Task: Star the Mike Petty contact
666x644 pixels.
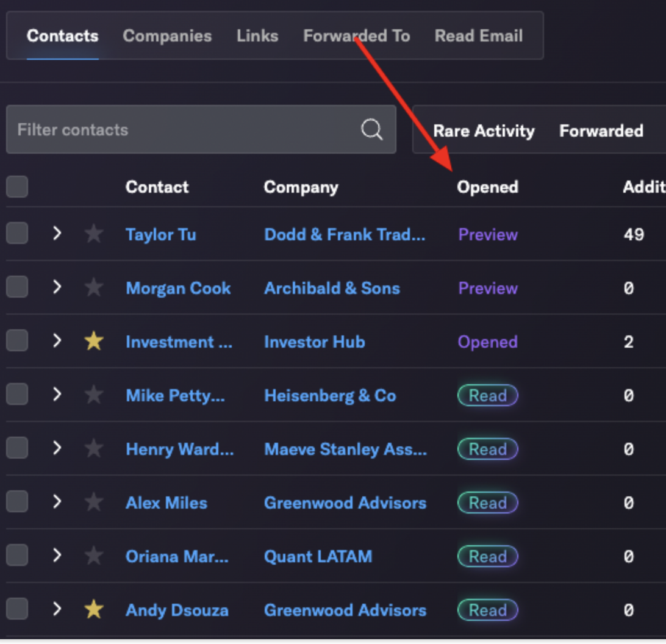Action: coord(94,395)
